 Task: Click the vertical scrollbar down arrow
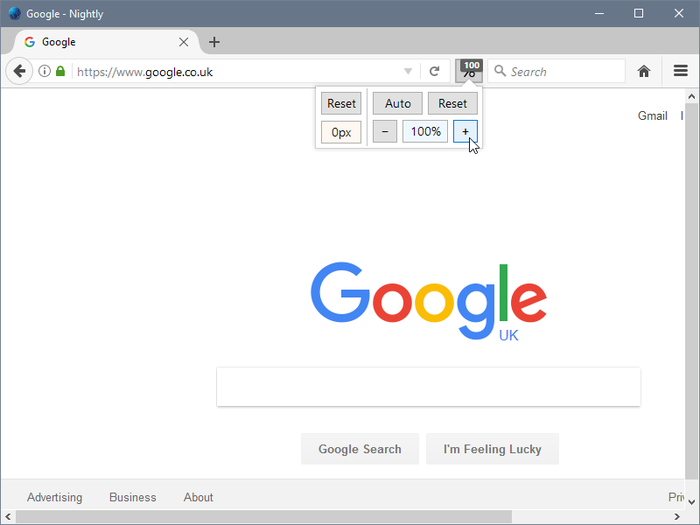point(692,502)
